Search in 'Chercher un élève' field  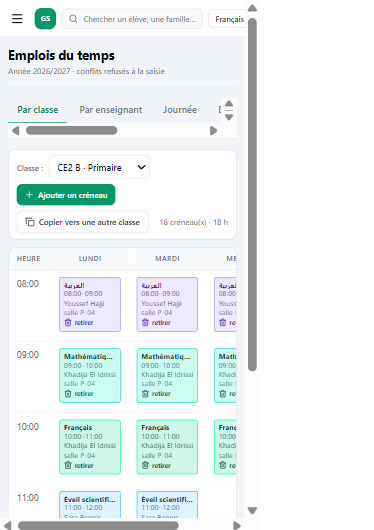(x=132, y=19)
